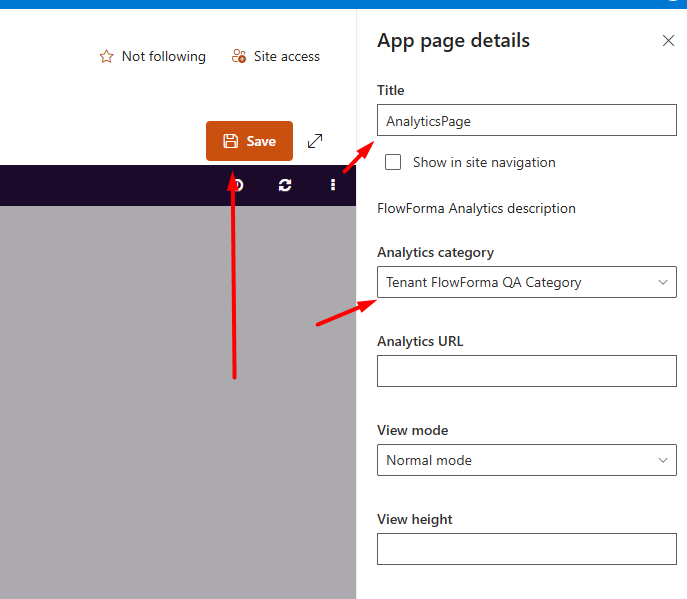687x599 pixels.
Task: Open the View mode dropdown
Action: click(x=527, y=460)
